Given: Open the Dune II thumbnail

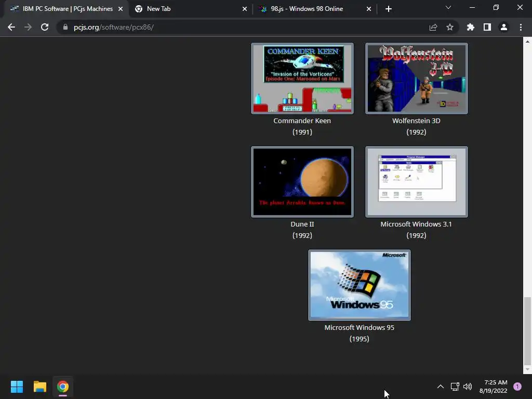Looking at the screenshot, I should tap(302, 182).
